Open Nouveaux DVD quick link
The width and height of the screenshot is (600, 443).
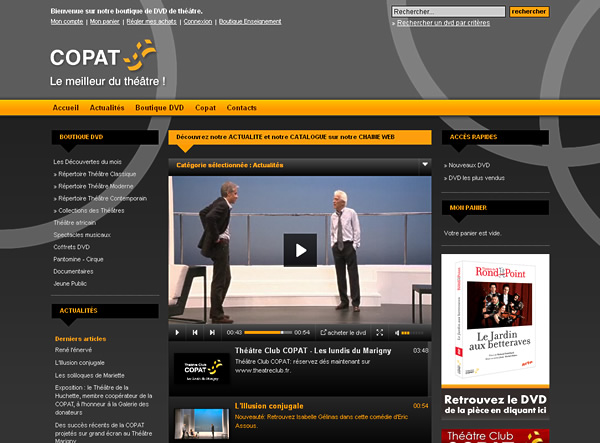pos(467,165)
